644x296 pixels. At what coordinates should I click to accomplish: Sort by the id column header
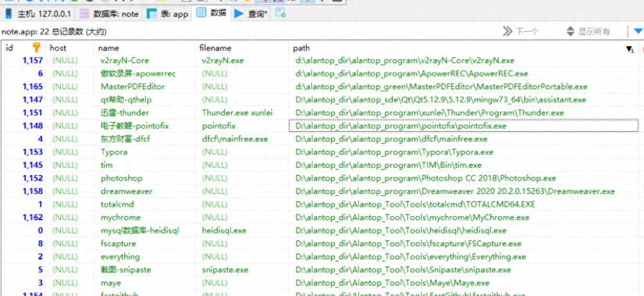tap(9, 48)
